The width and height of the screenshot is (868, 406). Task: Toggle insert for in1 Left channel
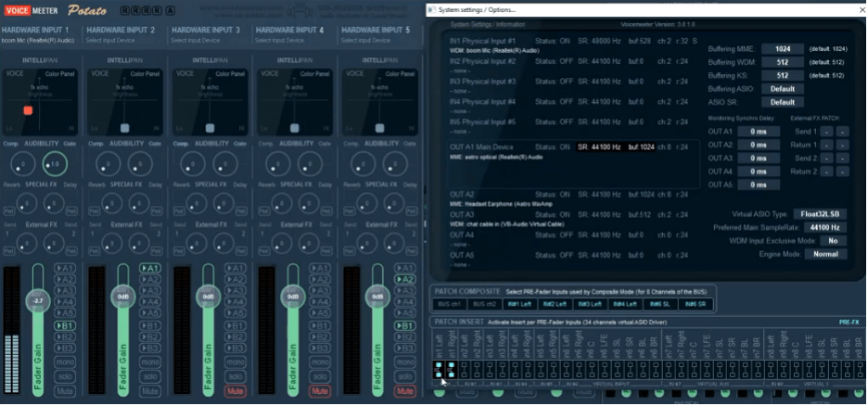[x=439, y=370]
